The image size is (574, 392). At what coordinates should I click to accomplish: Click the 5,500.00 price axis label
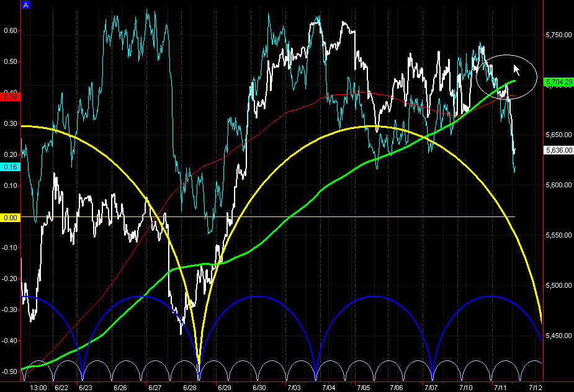[558, 285]
